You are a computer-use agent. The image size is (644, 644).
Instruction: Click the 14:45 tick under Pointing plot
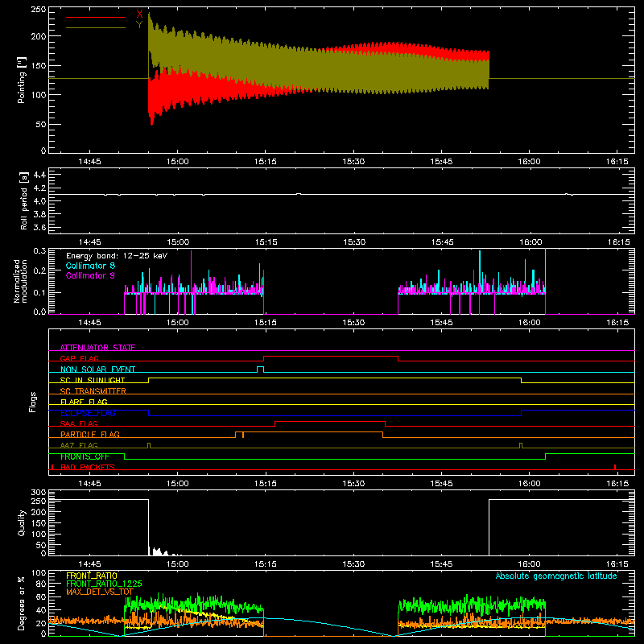pos(89,162)
